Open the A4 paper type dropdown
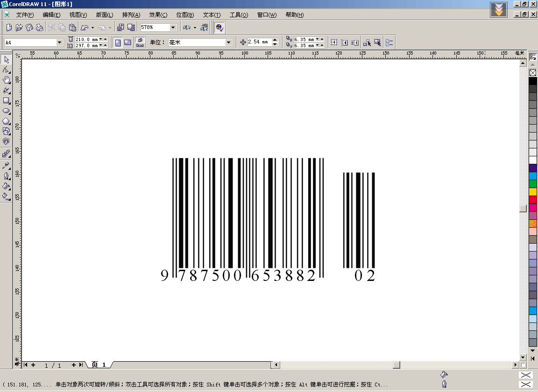Screen dimensions: 538x392 59,42
